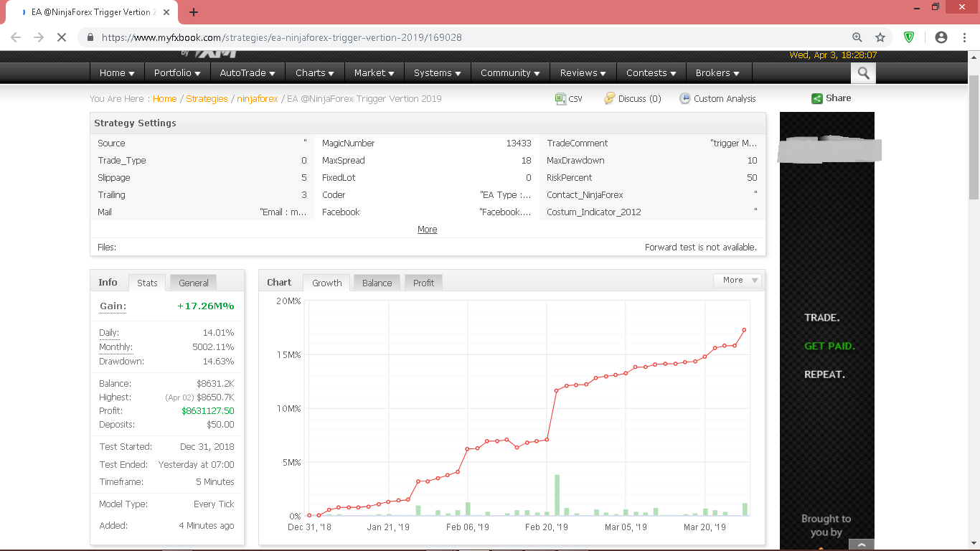The width and height of the screenshot is (980, 551).
Task: Click the Strategies breadcrumb link
Action: point(207,99)
